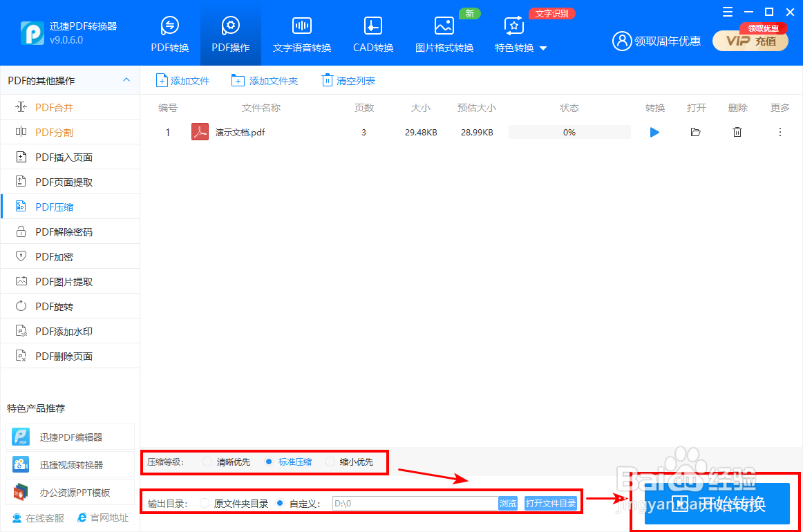
Task: Open the 图片格式转换 tab
Action: pyautogui.click(x=444, y=35)
